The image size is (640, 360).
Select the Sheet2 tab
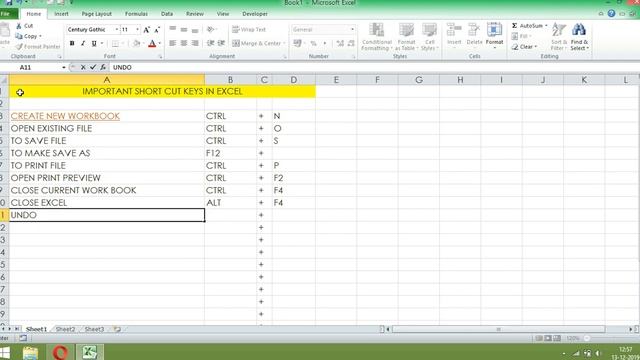[x=65, y=329]
